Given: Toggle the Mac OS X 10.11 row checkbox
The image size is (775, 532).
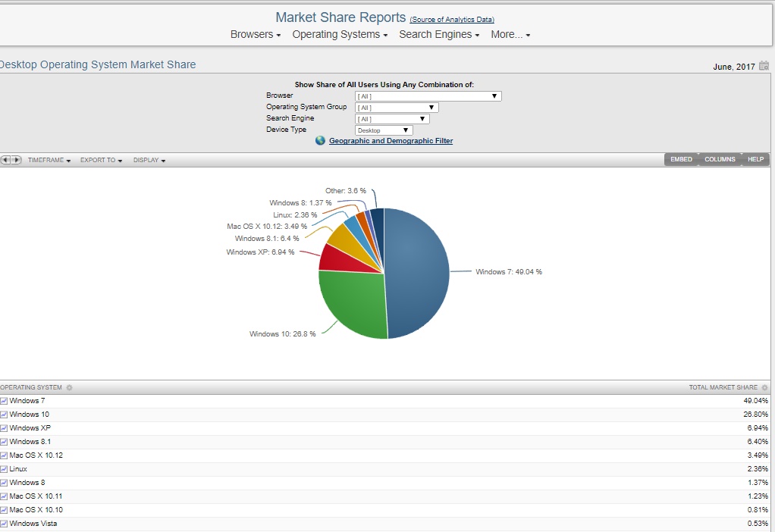Looking at the screenshot, I should tap(4, 496).
